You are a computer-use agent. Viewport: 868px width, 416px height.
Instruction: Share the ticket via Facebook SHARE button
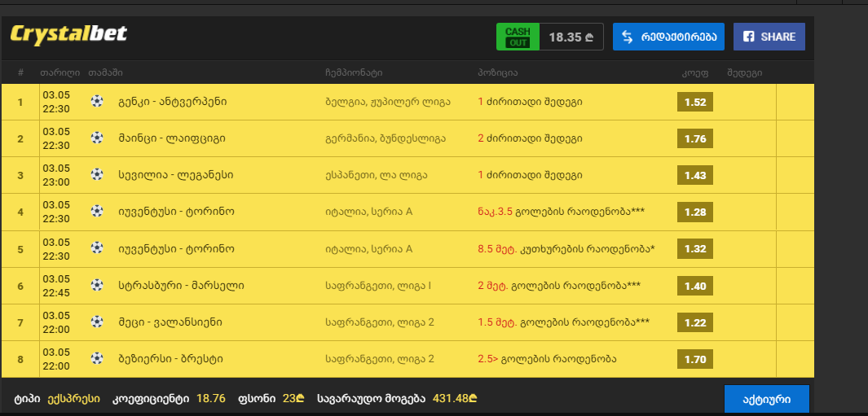pyautogui.click(x=769, y=37)
